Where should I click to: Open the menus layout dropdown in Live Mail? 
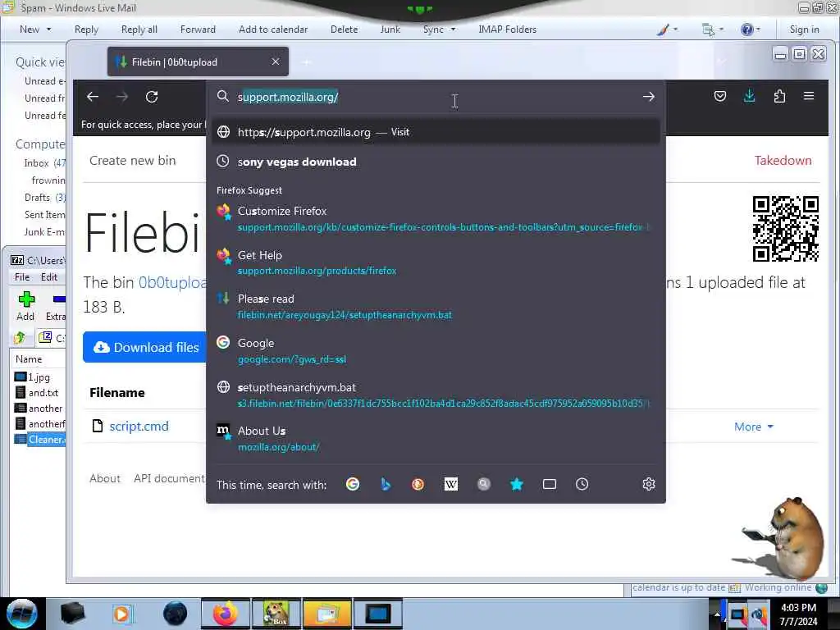pos(712,30)
